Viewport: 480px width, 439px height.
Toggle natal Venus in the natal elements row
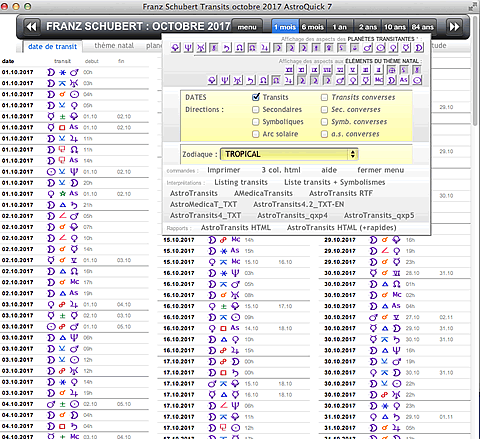(x=353, y=80)
